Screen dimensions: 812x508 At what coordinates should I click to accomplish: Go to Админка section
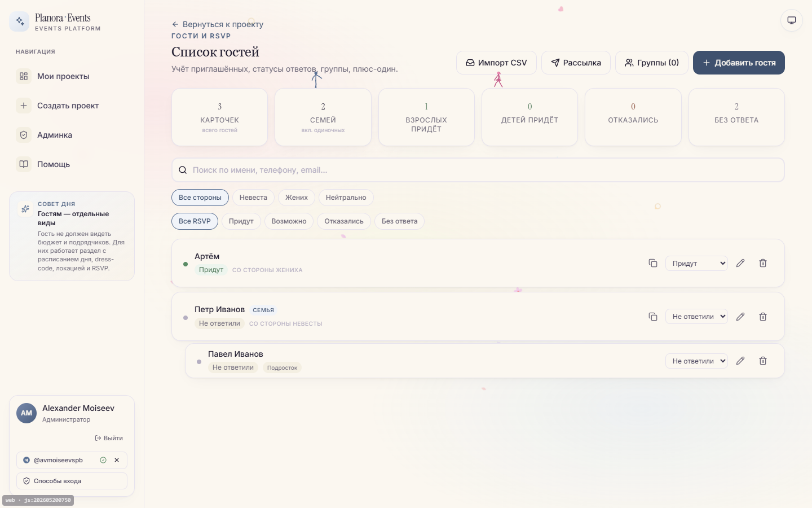pos(72,135)
